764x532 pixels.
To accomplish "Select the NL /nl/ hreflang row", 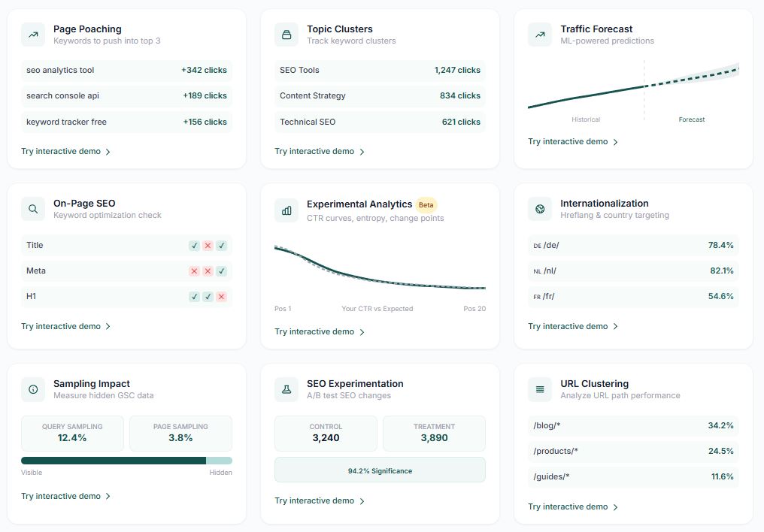I will (633, 271).
